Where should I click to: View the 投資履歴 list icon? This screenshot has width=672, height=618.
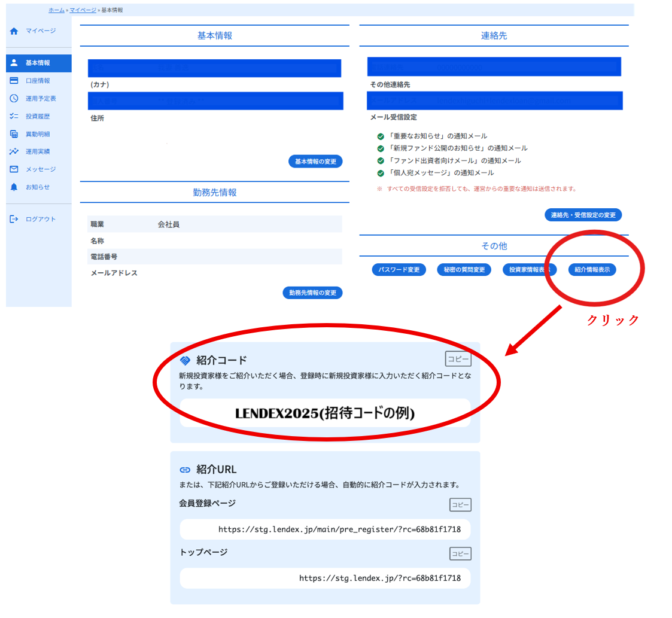tap(14, 115)
